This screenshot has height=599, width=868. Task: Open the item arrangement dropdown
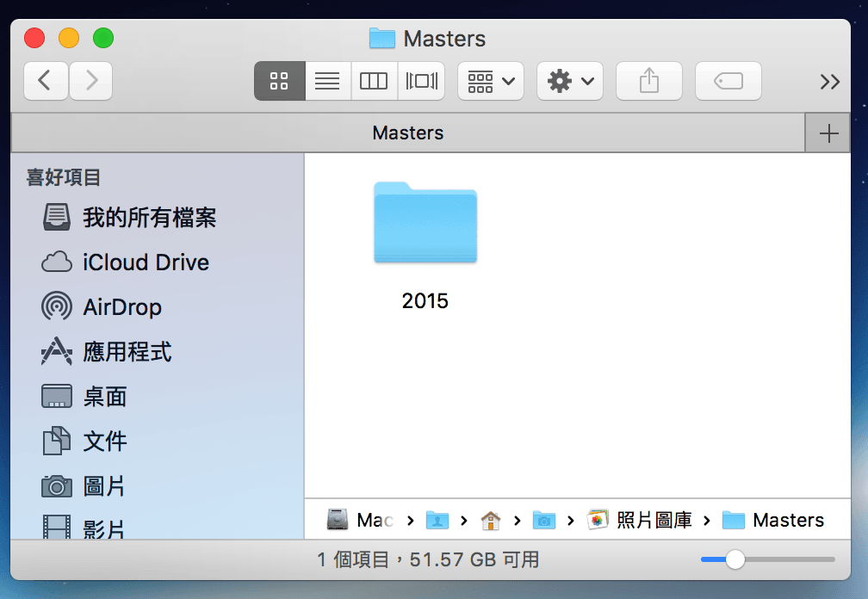tap(491, 81)
